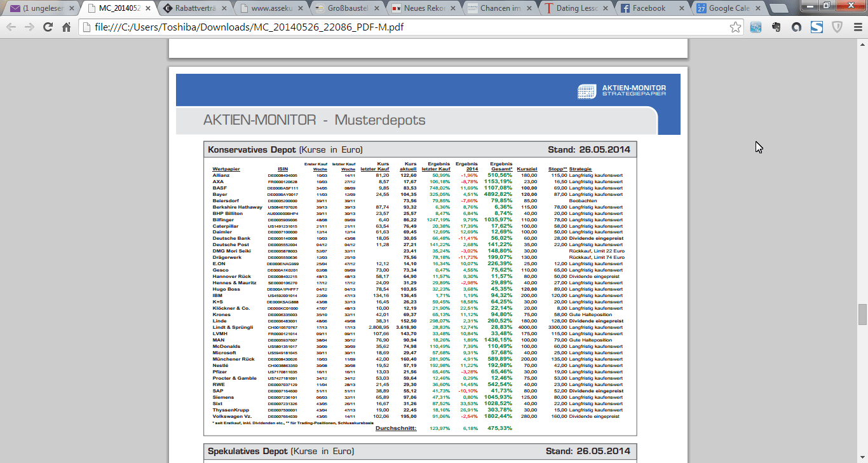Click the vertical scrollbar thumb on the right

click(862, 314)
